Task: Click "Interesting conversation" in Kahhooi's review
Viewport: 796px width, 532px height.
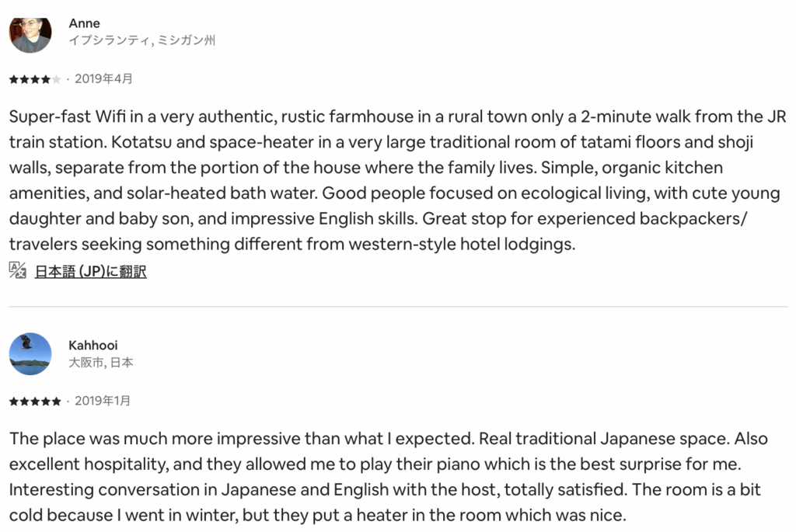Action: click(x=95, y=490)
